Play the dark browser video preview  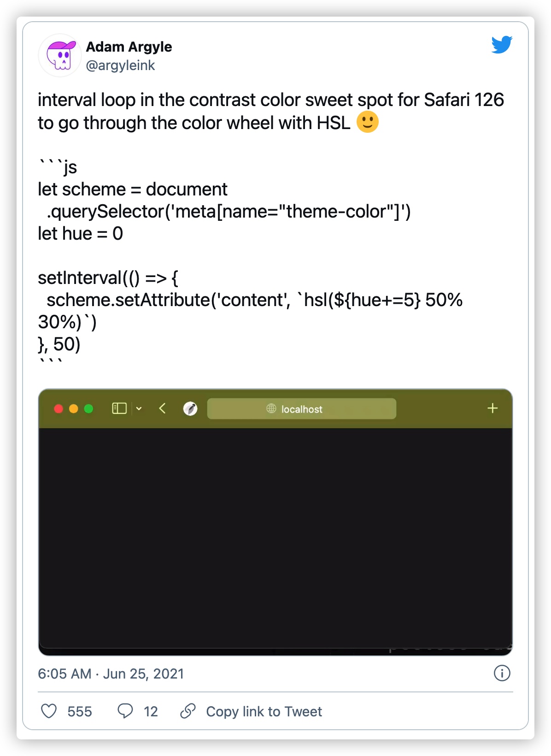[275, 522]
